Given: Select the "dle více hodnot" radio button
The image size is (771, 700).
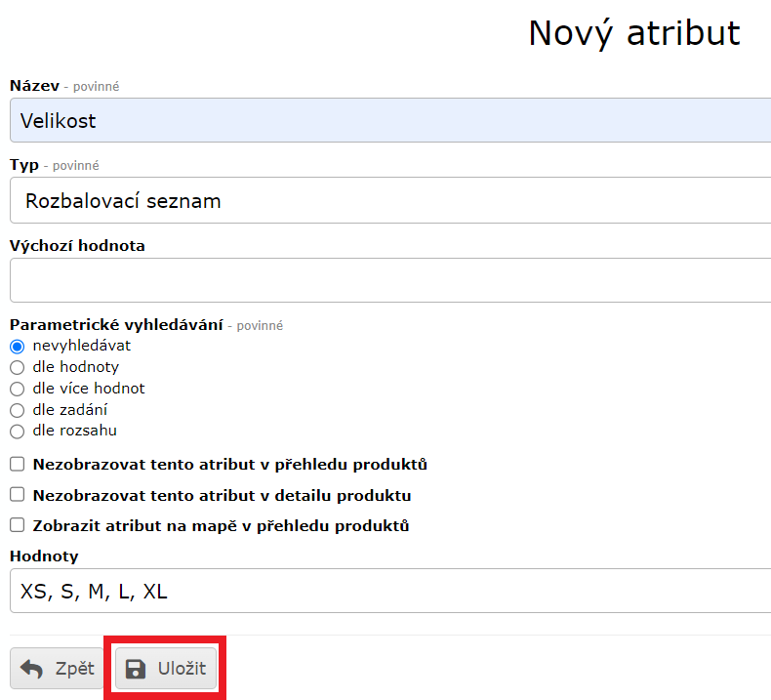Looking at the screenshot, I should click(x=17, y=389).
